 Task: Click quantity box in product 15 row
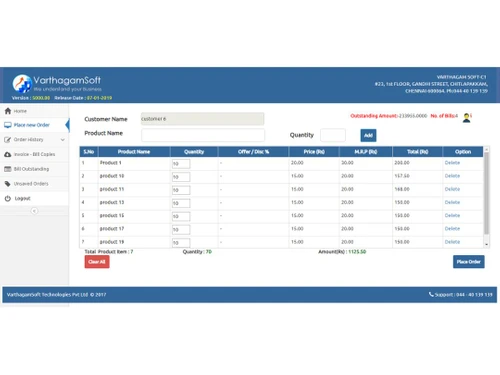tap(181, 216)
